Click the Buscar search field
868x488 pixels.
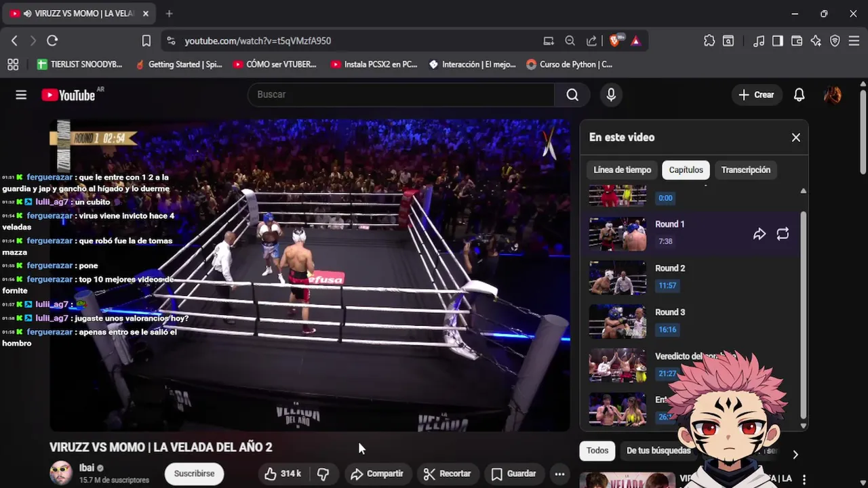click(x=401, y=95)
